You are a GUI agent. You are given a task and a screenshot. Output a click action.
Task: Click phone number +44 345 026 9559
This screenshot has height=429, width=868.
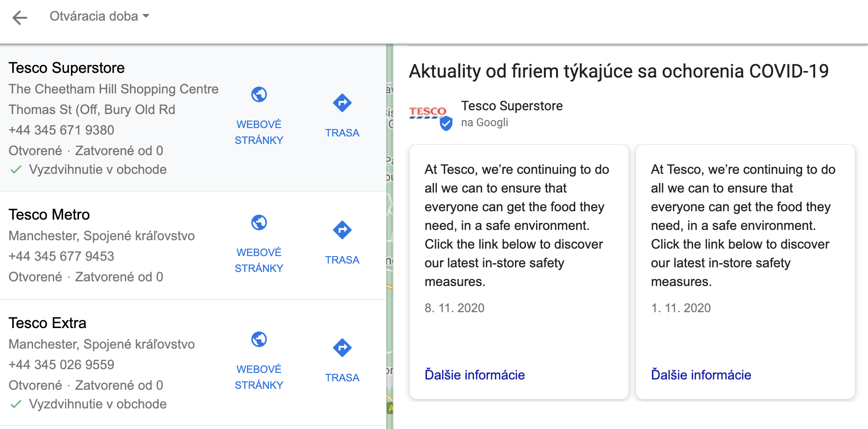pos(61,365)
